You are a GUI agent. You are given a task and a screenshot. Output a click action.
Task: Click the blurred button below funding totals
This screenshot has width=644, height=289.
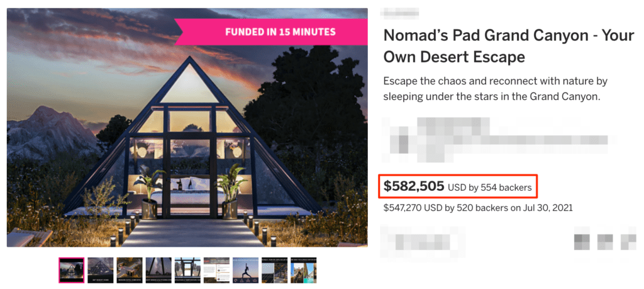point(423,241)
